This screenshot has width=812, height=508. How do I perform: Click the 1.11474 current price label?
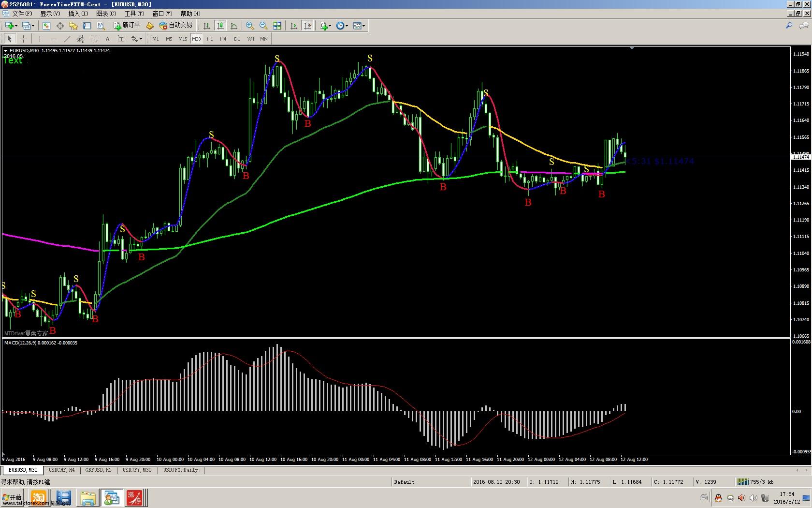(801, 157)
